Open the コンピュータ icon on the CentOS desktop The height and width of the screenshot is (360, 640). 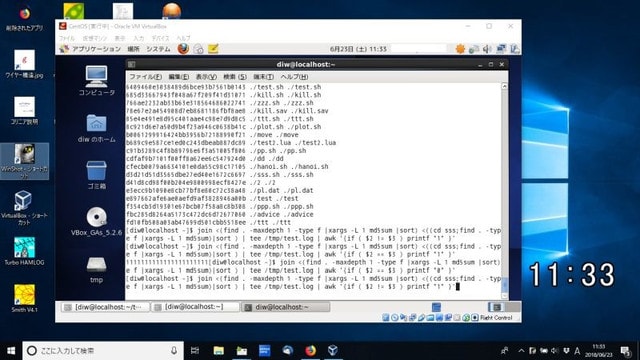pyautogui.click(x=97, y=80)
